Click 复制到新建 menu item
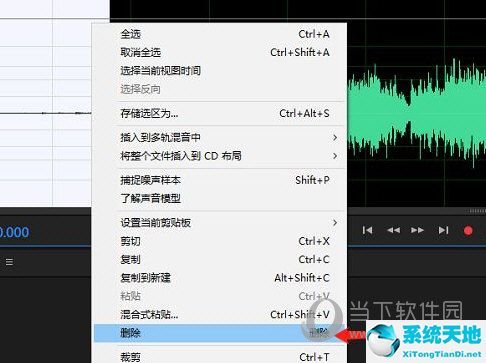Viewport: 486px width, 363px height. pos(220,277)
